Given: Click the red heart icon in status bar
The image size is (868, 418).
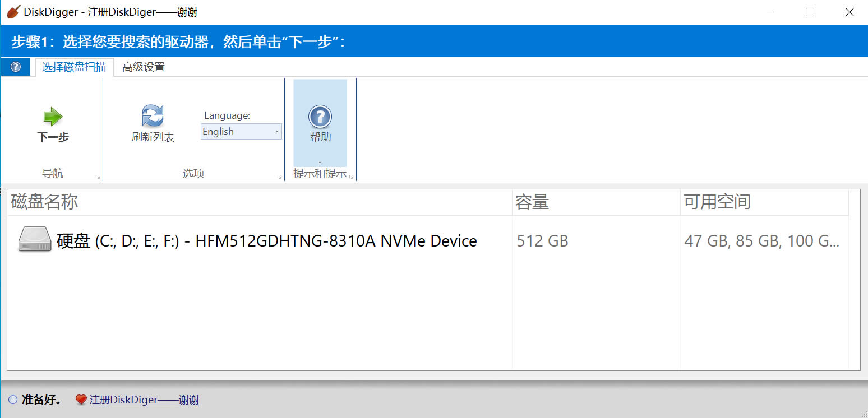Looking at the screenshot, I should pyautogui.click(x=81, y=400).
